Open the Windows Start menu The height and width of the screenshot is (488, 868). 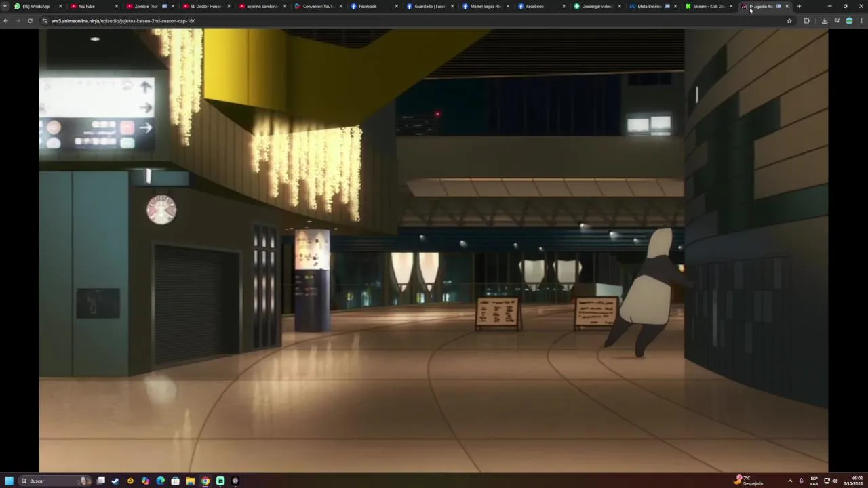9,481
